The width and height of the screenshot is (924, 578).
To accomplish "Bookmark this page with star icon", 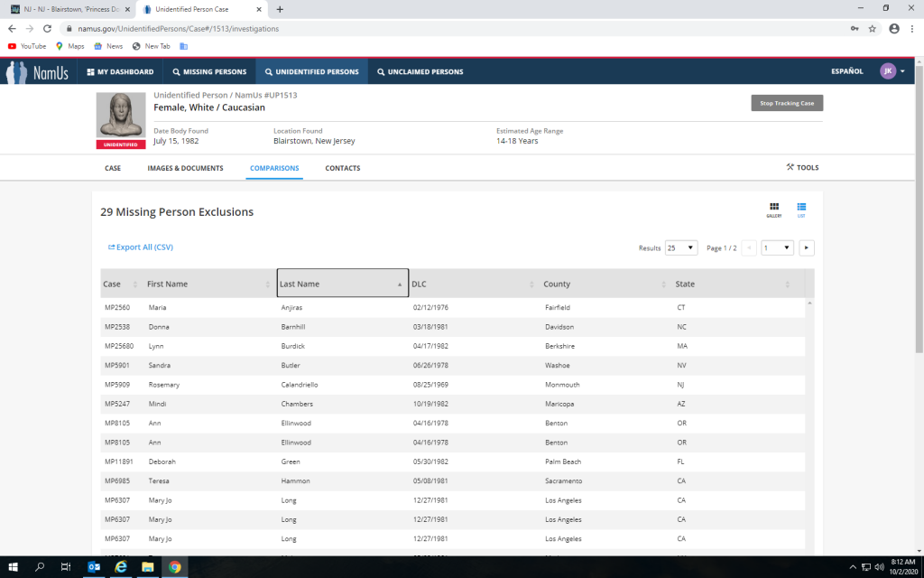I will pyautogui.click(x=873, y=29).
